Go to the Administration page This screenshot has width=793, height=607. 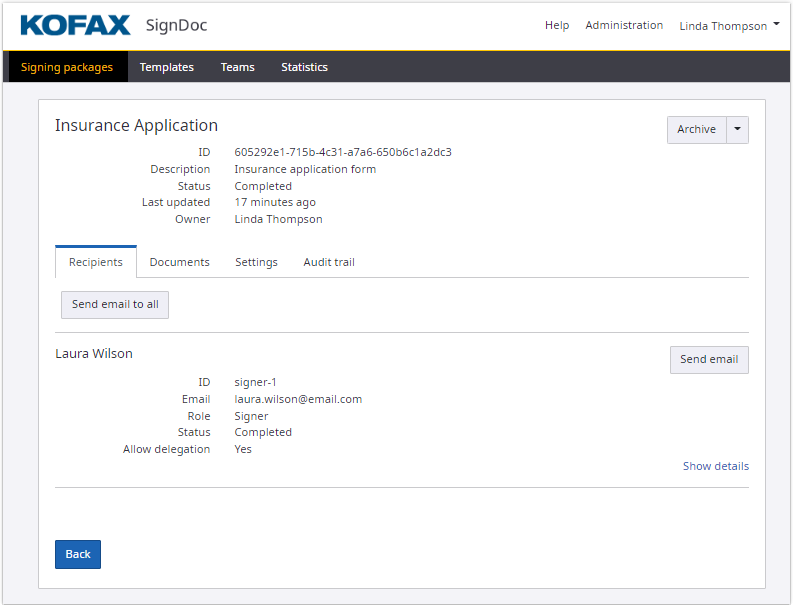[624, 26]
